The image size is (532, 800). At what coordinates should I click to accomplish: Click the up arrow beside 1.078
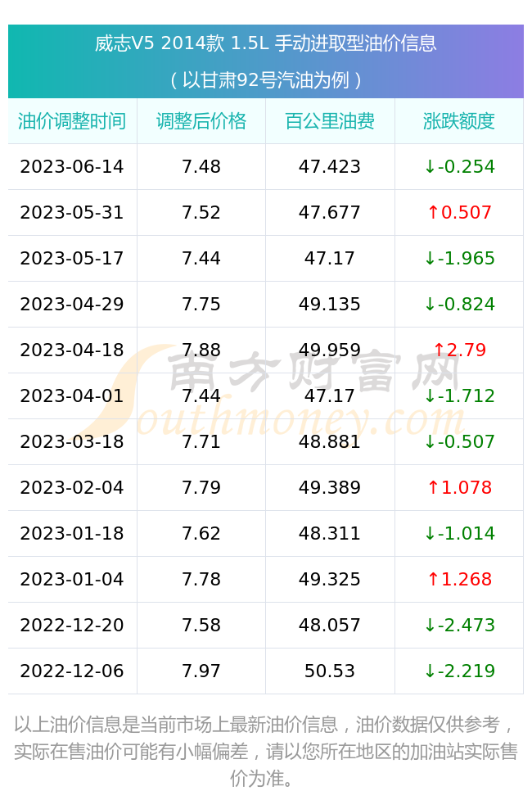coord(433,488)
